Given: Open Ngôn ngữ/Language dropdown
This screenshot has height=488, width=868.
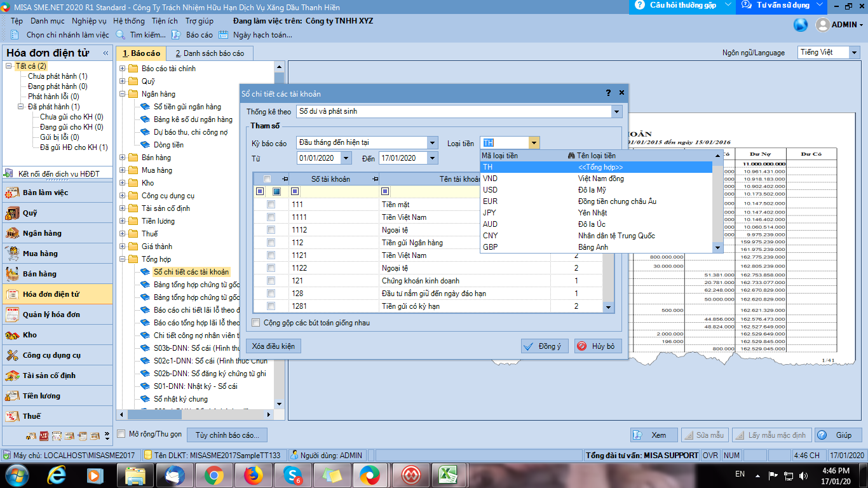Looking at the screenshot, I should (855, 53).
